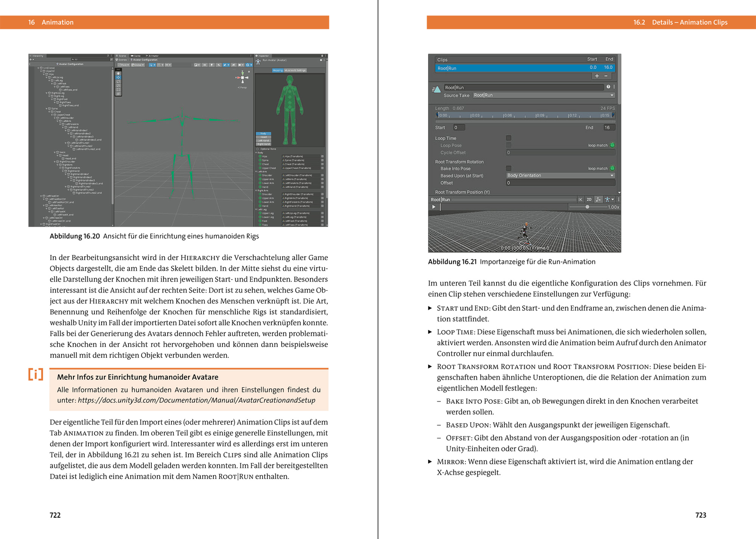Switch to the Scene tab

tap(121, 56)
